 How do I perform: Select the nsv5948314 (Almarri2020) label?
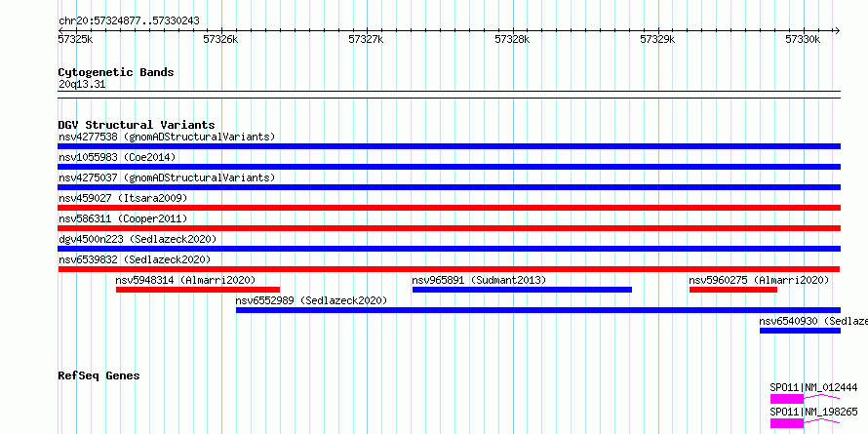[186, 280]
